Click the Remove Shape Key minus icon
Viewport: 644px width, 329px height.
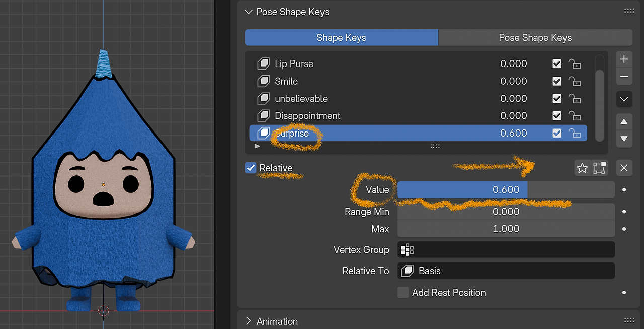[x=624, y=77]
